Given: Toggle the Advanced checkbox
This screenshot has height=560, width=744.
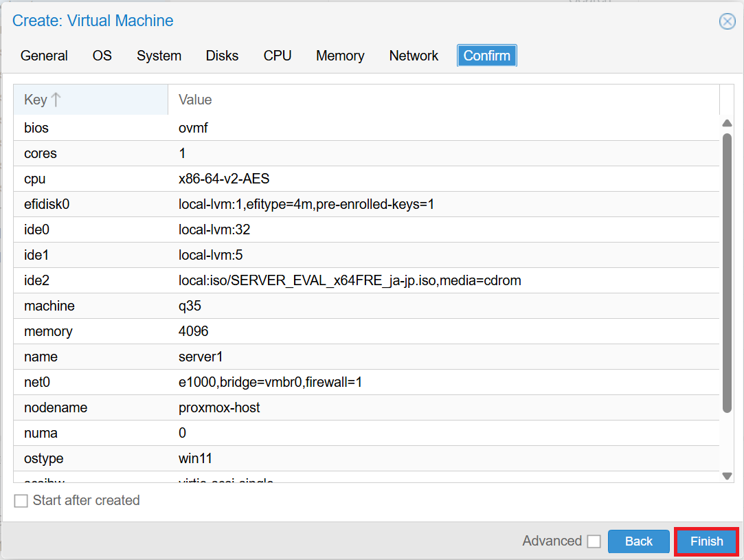Looking at the screenshot, I should coord(594,541).
